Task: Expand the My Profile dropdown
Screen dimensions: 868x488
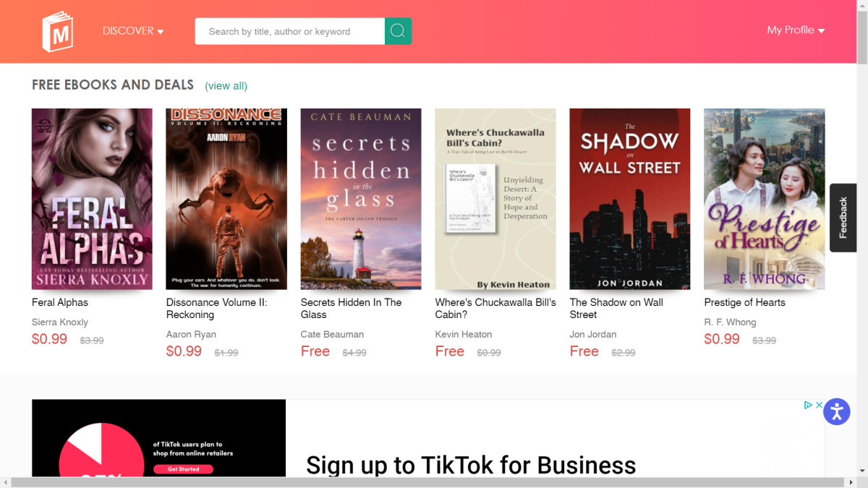Action: coord(796,30)
